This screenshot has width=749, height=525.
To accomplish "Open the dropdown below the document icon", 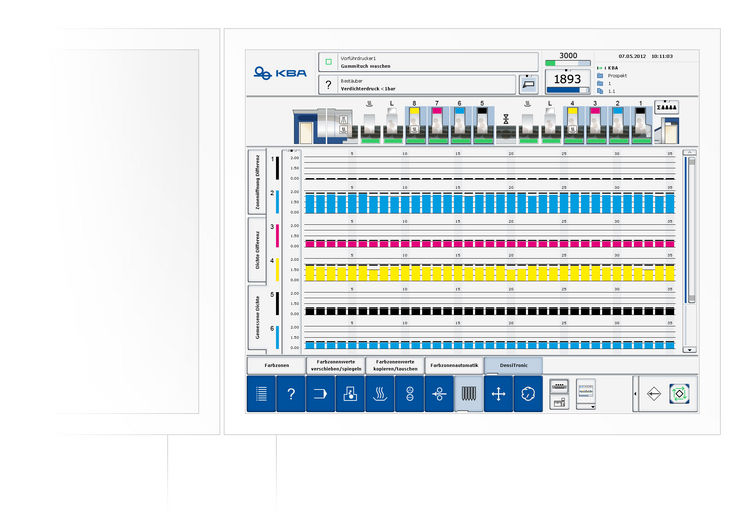I will 586,405.
